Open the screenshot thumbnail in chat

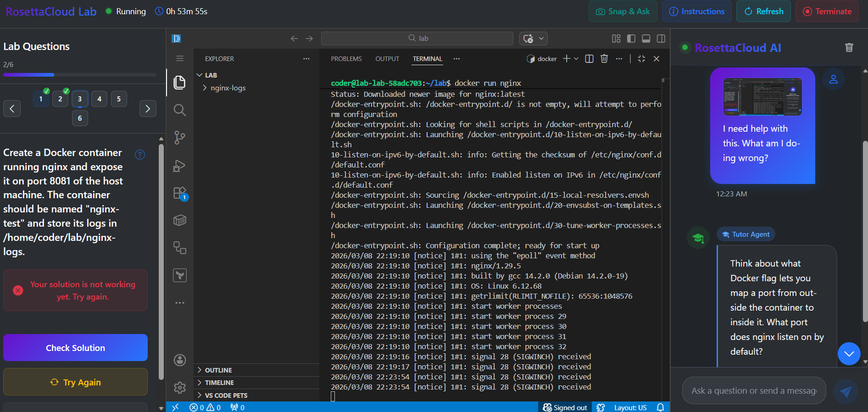pos(762,96)
